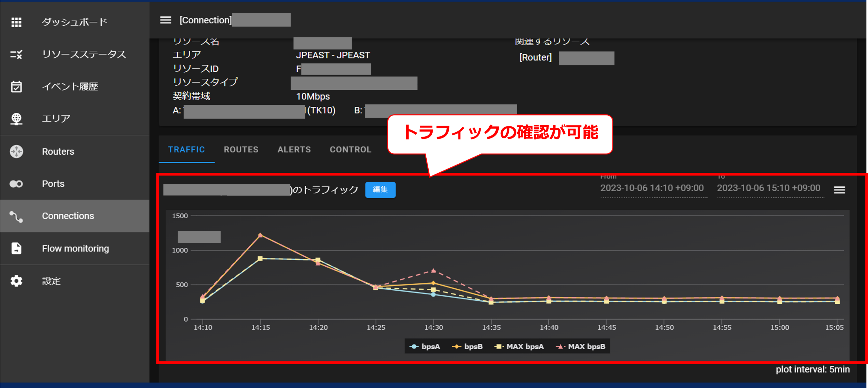Switch to the ALERTS tab

click(294, 150)
